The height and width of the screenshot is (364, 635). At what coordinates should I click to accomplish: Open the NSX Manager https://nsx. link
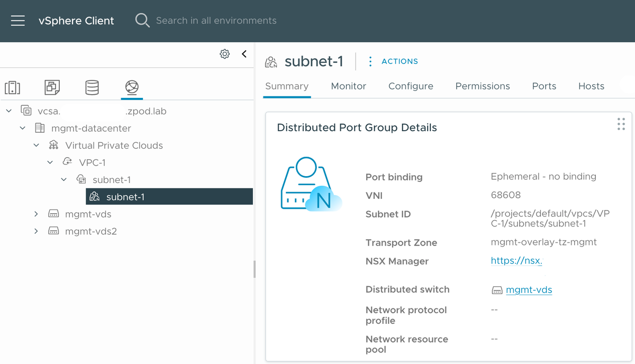point(517,260)
